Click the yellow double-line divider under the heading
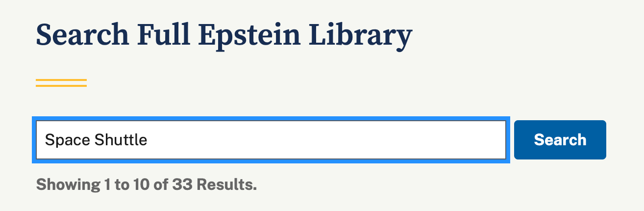Viewport: 644px width, 211px height. tap(61, 83)
